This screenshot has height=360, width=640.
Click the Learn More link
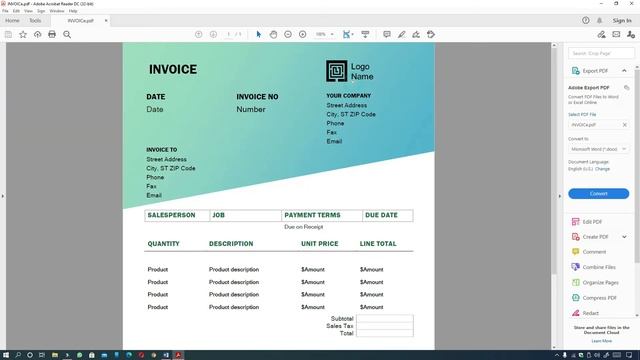[x=601, y=341]
